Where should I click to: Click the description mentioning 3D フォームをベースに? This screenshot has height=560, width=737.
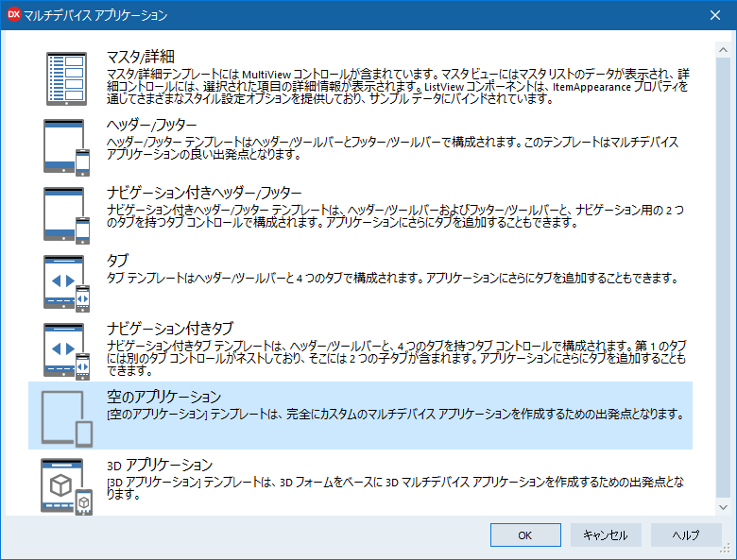395,488
